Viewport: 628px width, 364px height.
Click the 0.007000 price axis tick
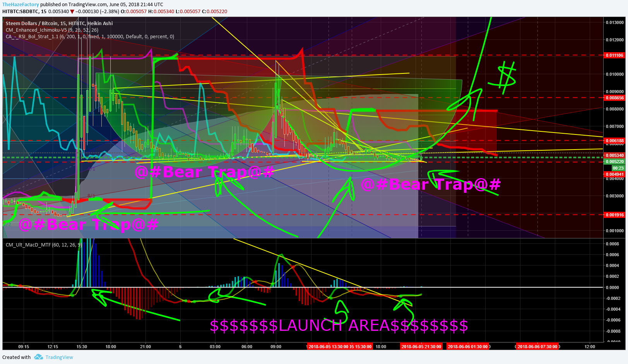(x=614, y=126)
